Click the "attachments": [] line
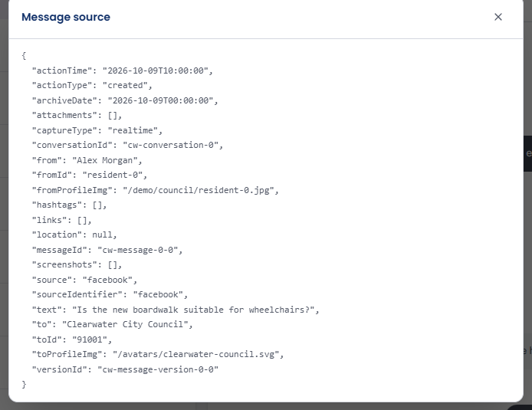 [x=77, y=115]
